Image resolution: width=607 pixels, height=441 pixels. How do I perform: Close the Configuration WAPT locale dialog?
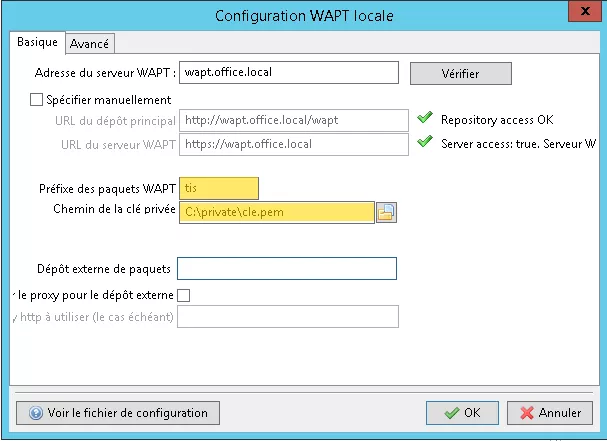(585, 11)
